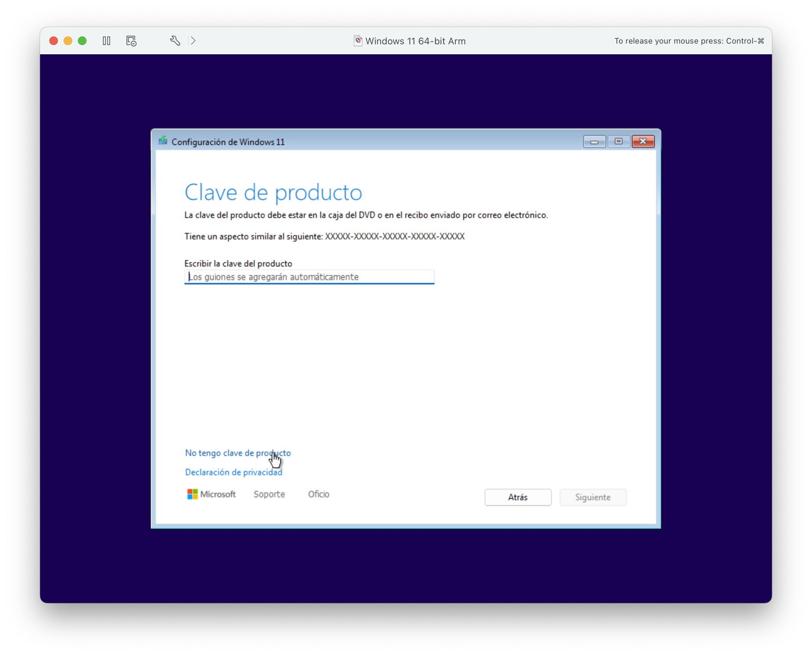Click the Siguiente button
Viewport: 812px width, 656px height.
[593, 497]
